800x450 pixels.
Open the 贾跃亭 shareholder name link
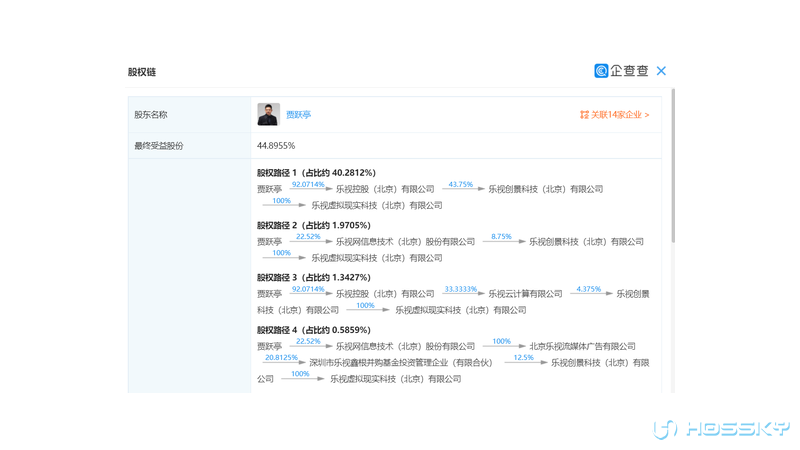click(x=298, y=115)
